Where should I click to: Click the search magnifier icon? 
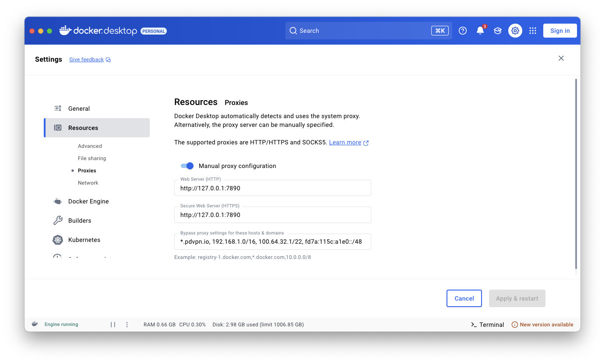293,31
